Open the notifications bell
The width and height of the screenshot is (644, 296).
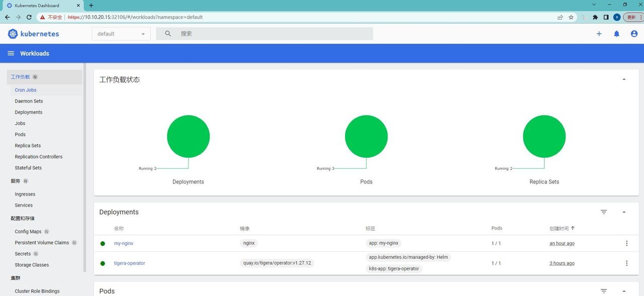(616, 34)
